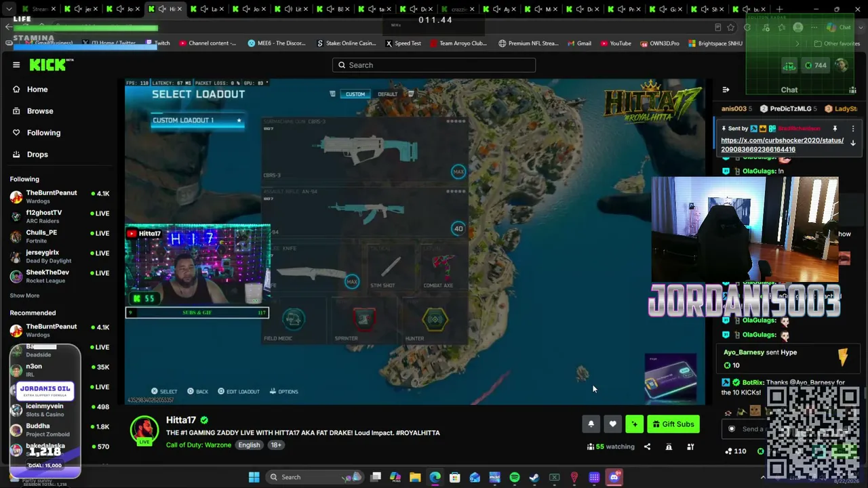Open Stake Online Casino bookmark
Screen dimensions: 868x488
tap(347, 43)
